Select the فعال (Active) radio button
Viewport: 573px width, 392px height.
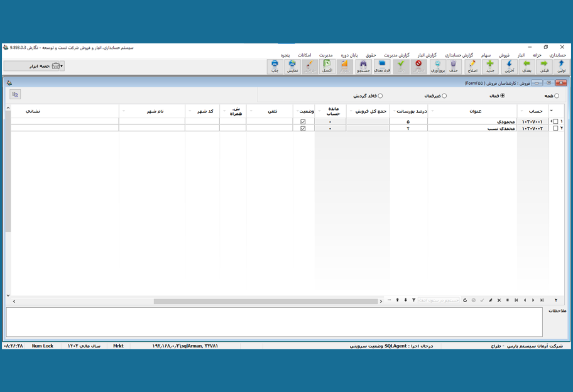[x=503, y=95]
